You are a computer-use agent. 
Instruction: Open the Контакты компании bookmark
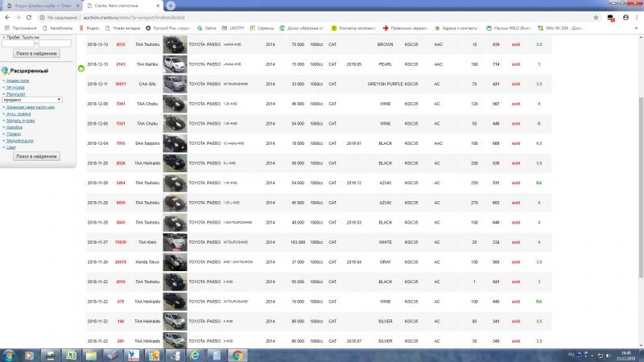coord(353,28)
